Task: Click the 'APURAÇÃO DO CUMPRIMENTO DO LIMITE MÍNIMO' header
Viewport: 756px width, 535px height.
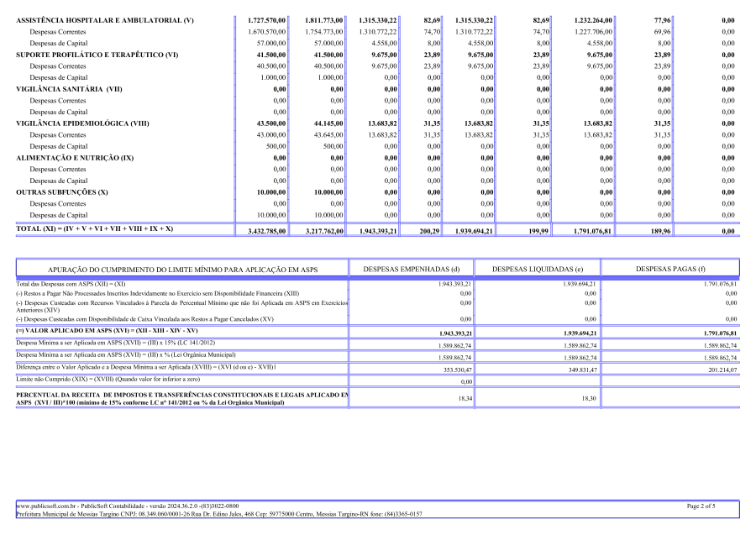Action: (182, 269)
